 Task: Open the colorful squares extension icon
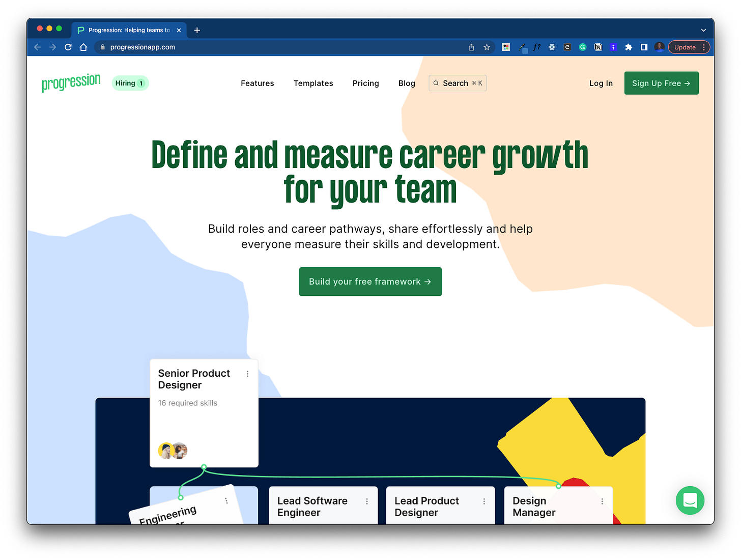tap(506, 47)
